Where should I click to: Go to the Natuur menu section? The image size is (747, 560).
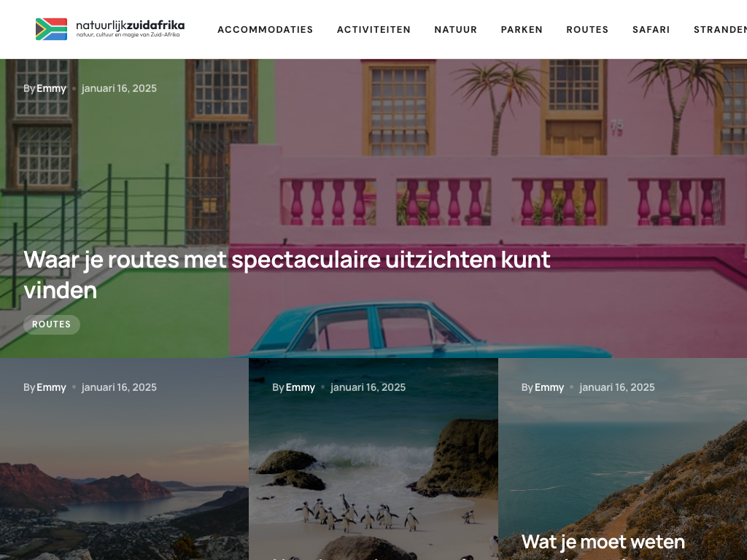click(x=455, y=29)
